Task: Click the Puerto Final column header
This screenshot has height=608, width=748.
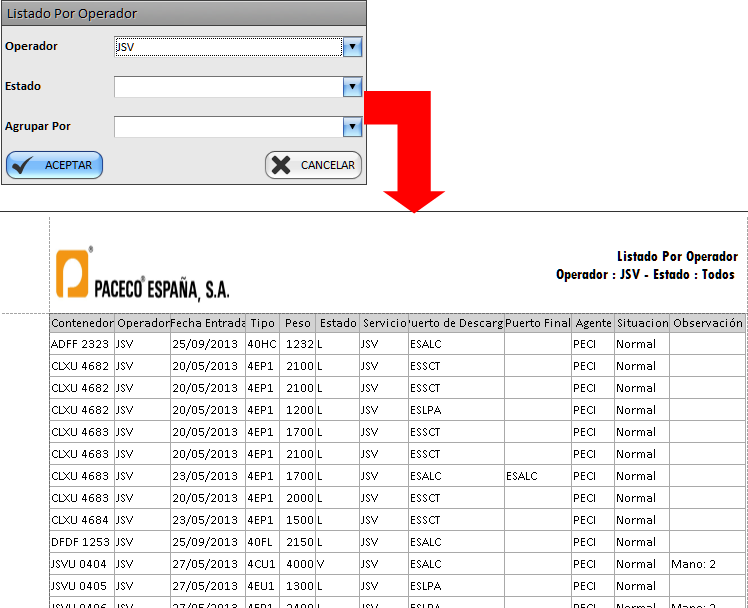Action: click(538, 323)
